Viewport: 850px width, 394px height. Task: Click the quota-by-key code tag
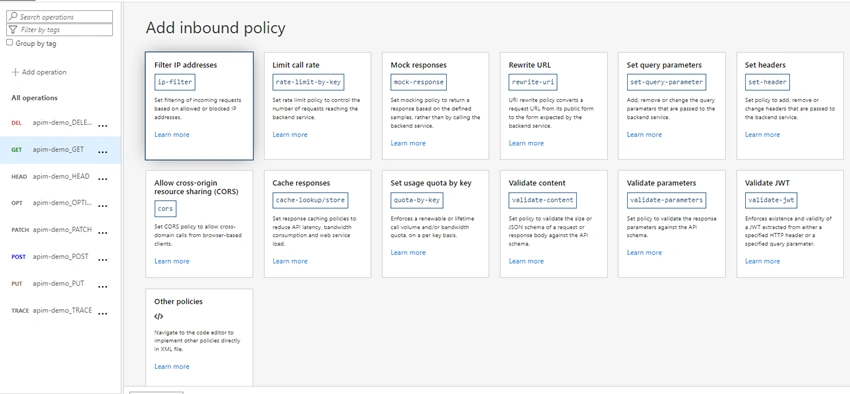click(417, 200)
